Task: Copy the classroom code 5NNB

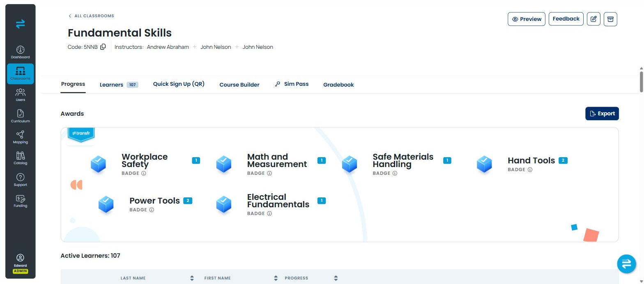Action: 103,47
